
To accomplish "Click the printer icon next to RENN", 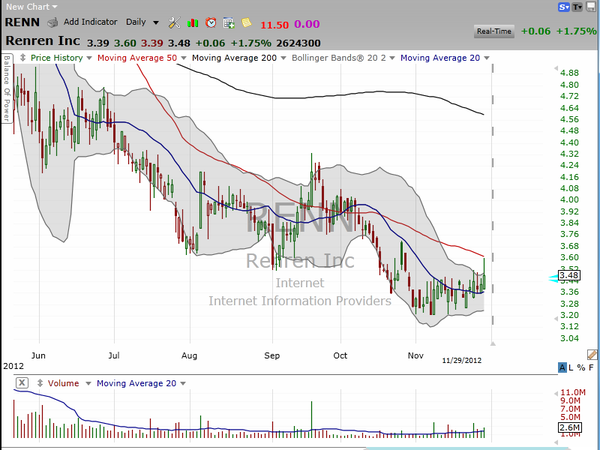I will pyautogui.click(x=53, y=23).
